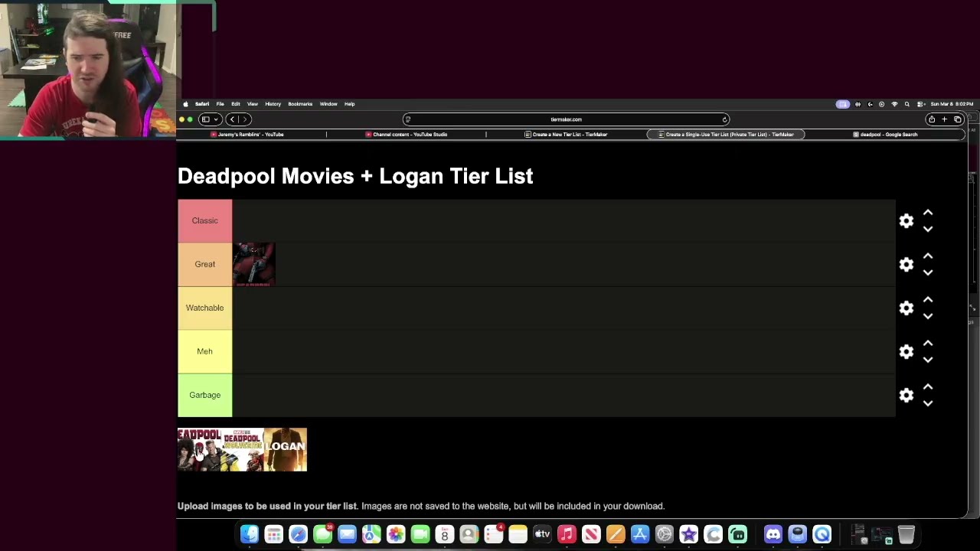
Task: Click the Great tier label
Action: [204, 264]
